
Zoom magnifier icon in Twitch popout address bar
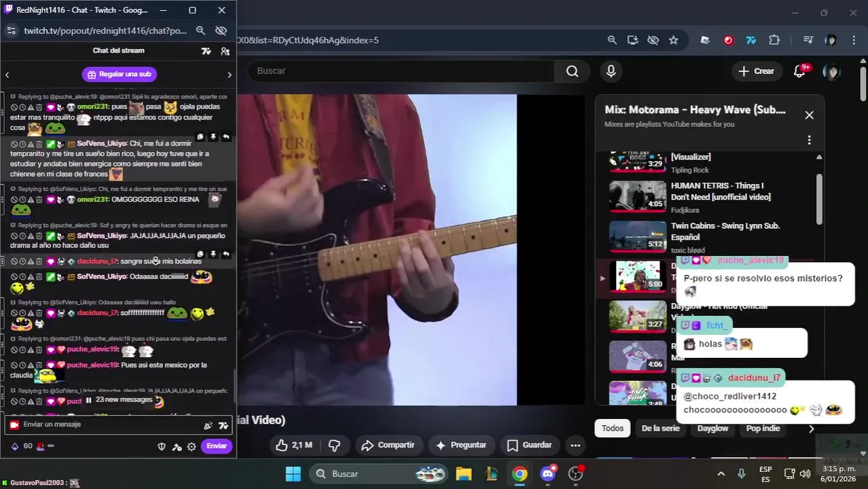click(x=200, y=31)
